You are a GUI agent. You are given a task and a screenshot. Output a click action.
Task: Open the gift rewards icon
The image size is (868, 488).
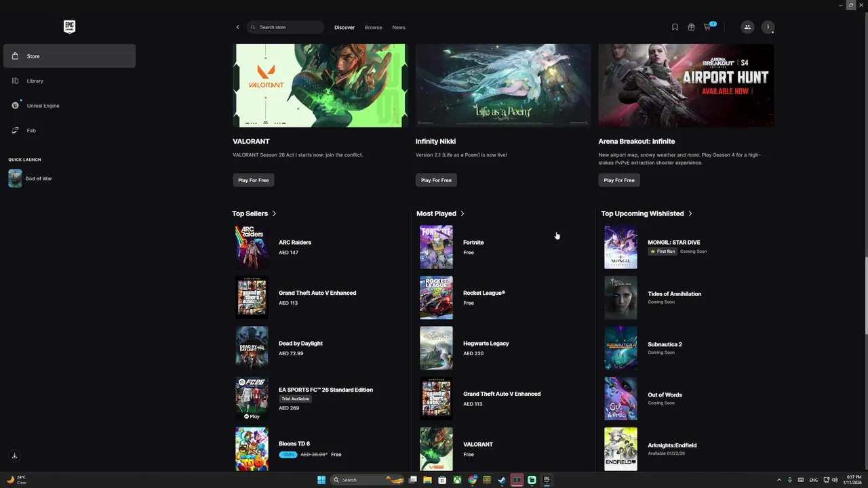[x=691, y=27]
